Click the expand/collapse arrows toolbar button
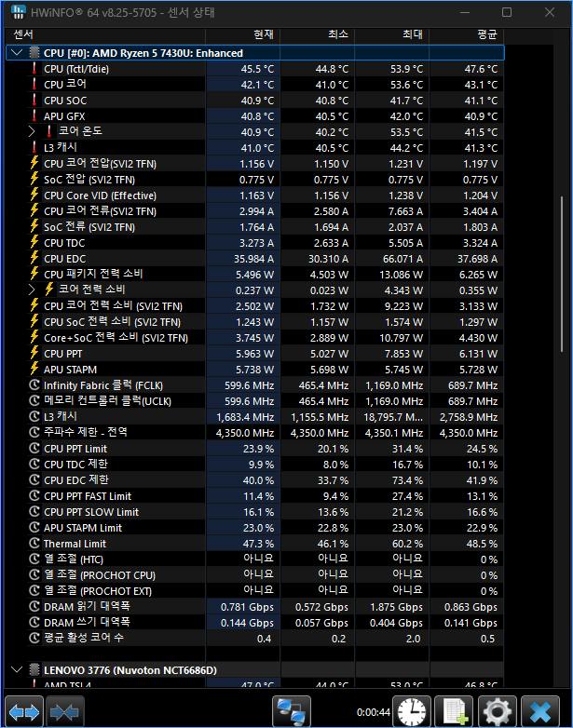This screenshot has height=728, width=573. 24,712
